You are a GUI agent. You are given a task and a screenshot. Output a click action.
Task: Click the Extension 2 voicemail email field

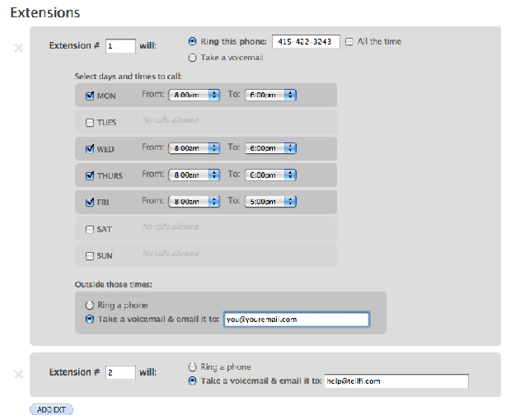tap(396, 381)
